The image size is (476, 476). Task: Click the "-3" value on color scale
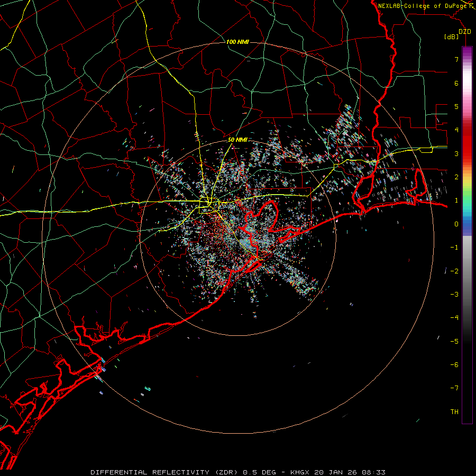coord(454,295)
